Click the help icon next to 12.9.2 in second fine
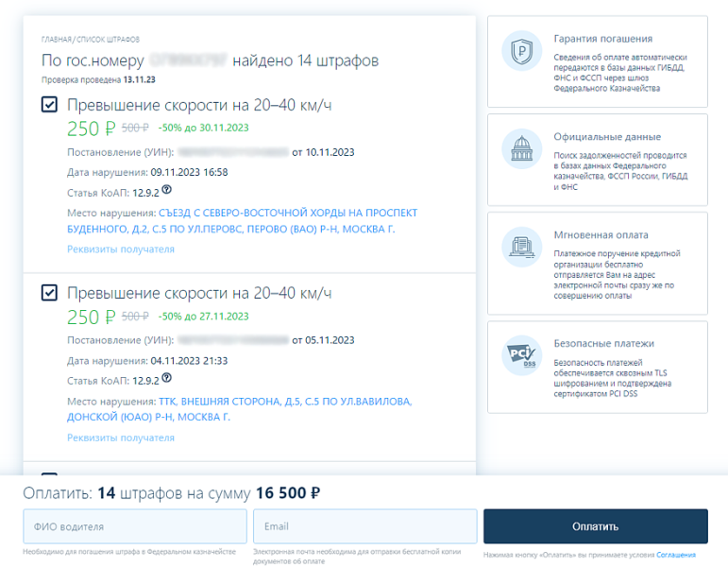 pos(167,378)
